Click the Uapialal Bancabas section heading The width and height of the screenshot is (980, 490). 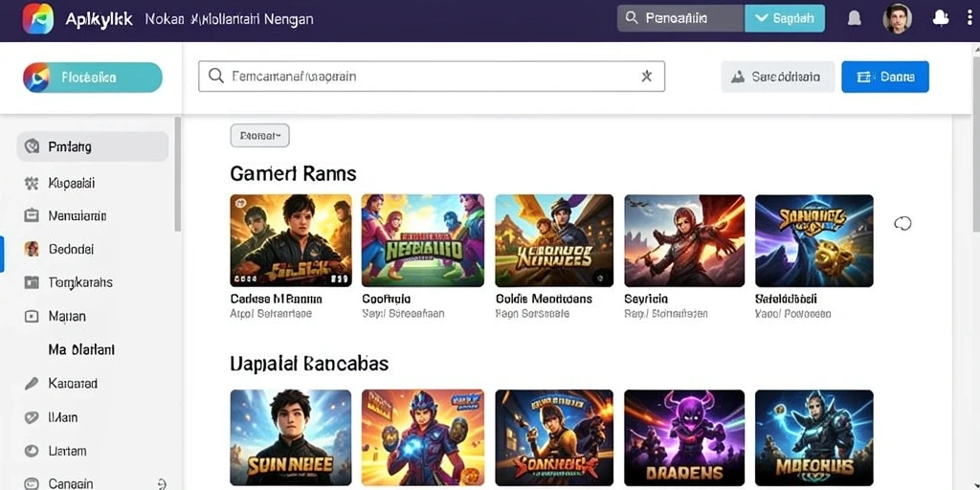pyautogui.click(x=309, y=363)
